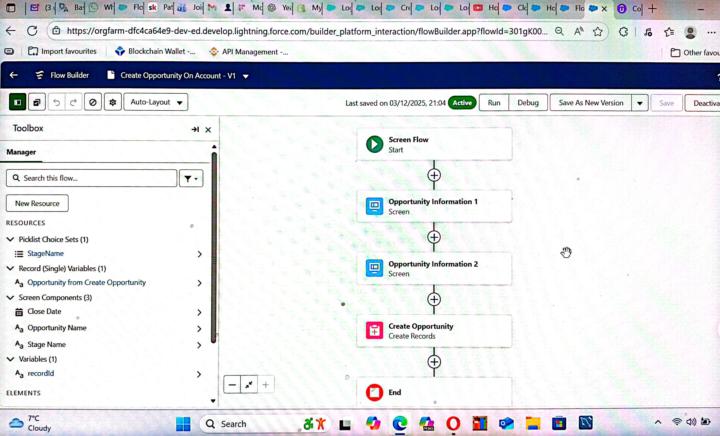Open flow version dropdown beside title
This screenshot has width=720, height=436.
point(246,76)
